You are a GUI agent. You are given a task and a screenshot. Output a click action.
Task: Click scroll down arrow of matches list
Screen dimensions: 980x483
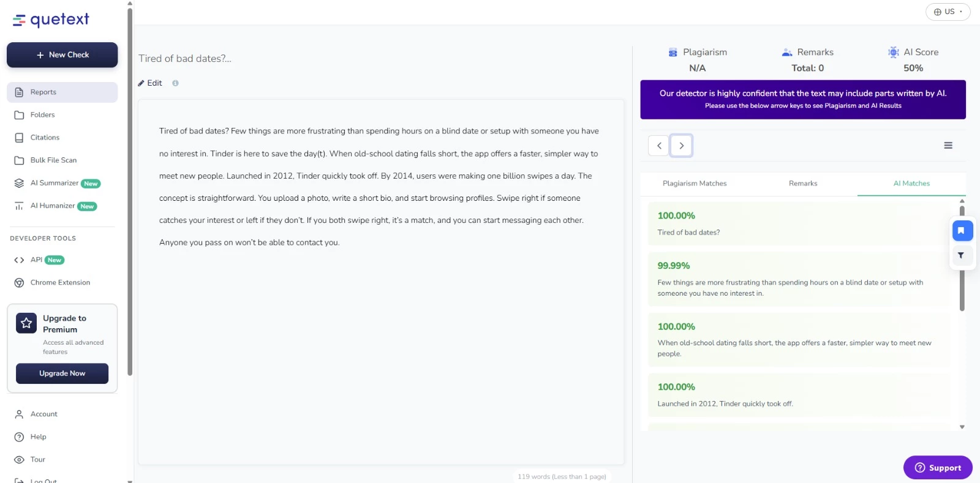tap(962, 427)
